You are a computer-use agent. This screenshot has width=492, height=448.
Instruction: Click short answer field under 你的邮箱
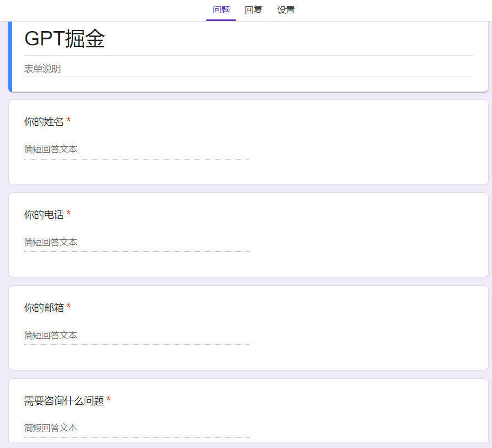coord(136,336)
